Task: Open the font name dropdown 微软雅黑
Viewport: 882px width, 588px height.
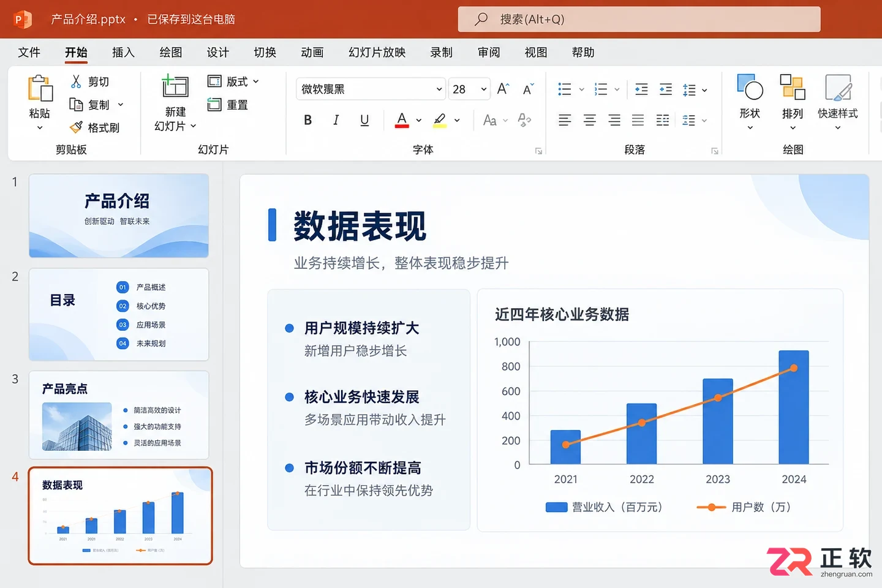Action: click(439, 89)
